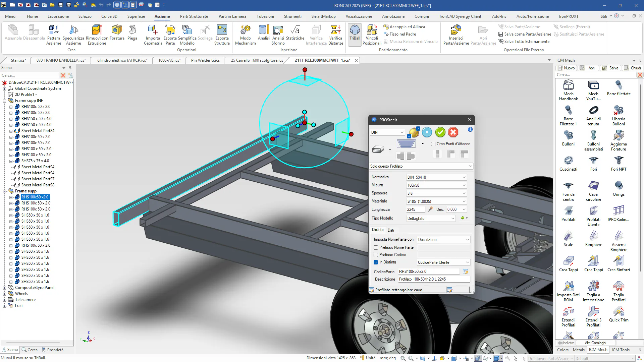Click the Altri Cataloghi button
The height and width of the screenshot is (362, 644).
595,343
